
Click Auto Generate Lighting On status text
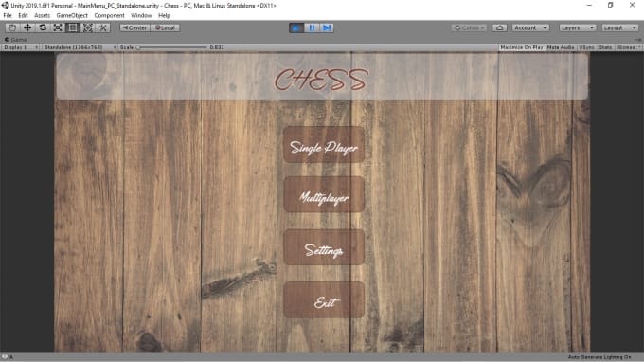tap(599, 357)
